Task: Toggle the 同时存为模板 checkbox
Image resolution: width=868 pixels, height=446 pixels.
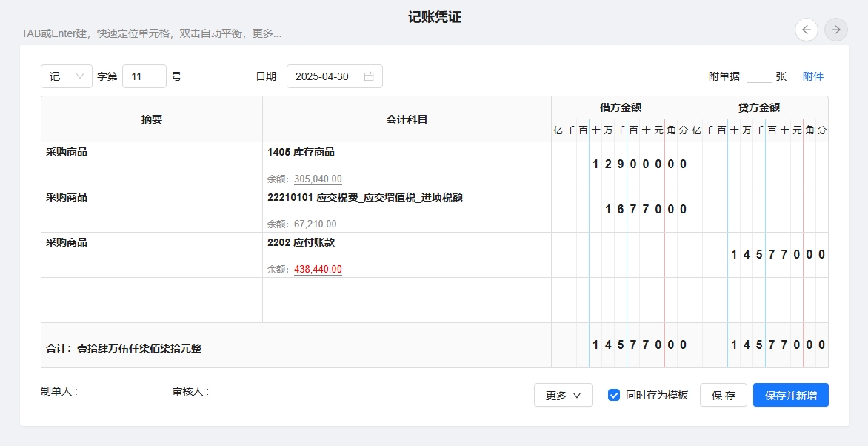Action: pyautogui.click(x=614, y=395)
